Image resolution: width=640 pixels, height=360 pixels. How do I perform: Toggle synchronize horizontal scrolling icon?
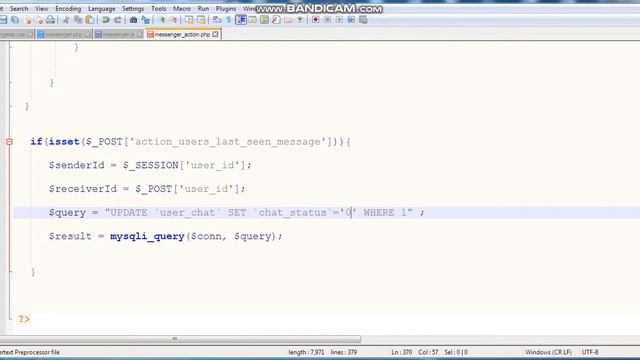(201, 20)
